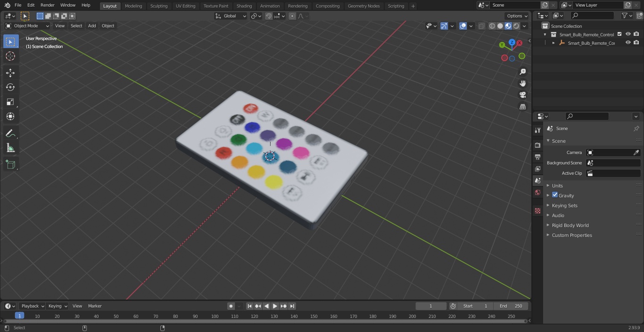644x332 pixels.
Task: Open the Global orientation dropdown
Action: (x=231, y=16)
